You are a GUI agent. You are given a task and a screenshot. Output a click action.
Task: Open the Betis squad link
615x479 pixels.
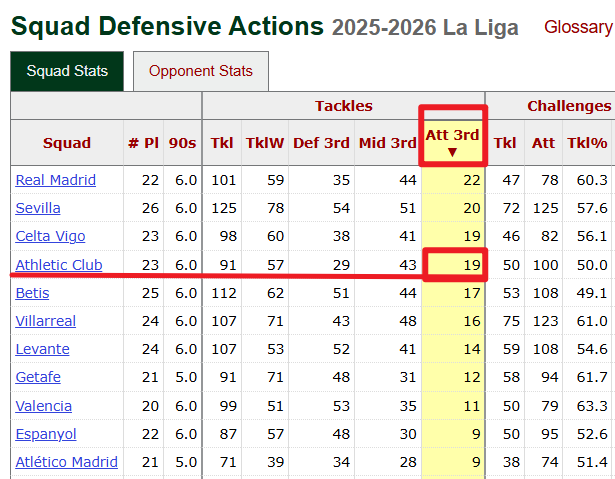click(32, 293)
